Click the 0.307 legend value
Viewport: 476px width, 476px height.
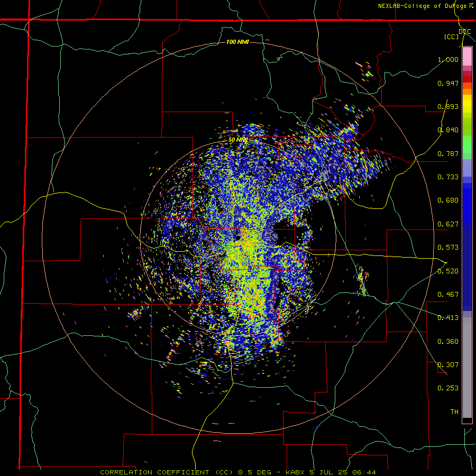(x=448, y=365)
